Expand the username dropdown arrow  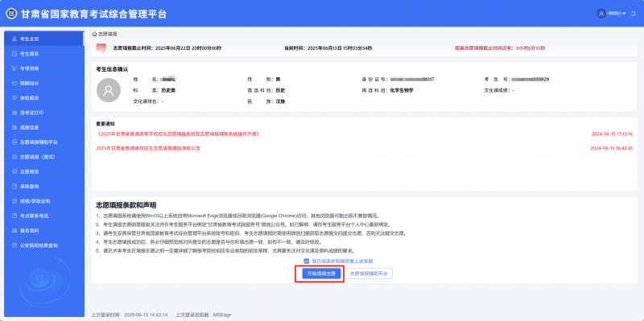pyautogui.click(x=625, y=14)
